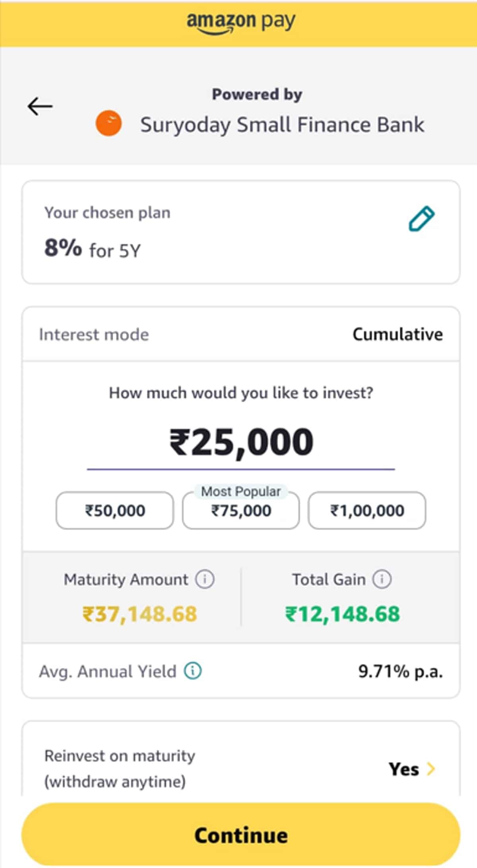Viewport: 477px width, 868px height.
Task: Open Avg. Annual Yield info icon
Action: pos(193,671)
